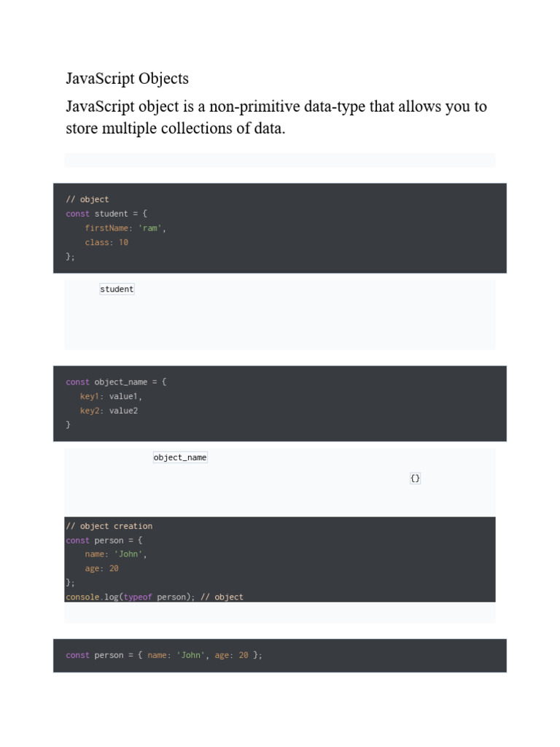Click the "JavaScript Objects" heading
The image size is (560, 747).
point(127,78)
